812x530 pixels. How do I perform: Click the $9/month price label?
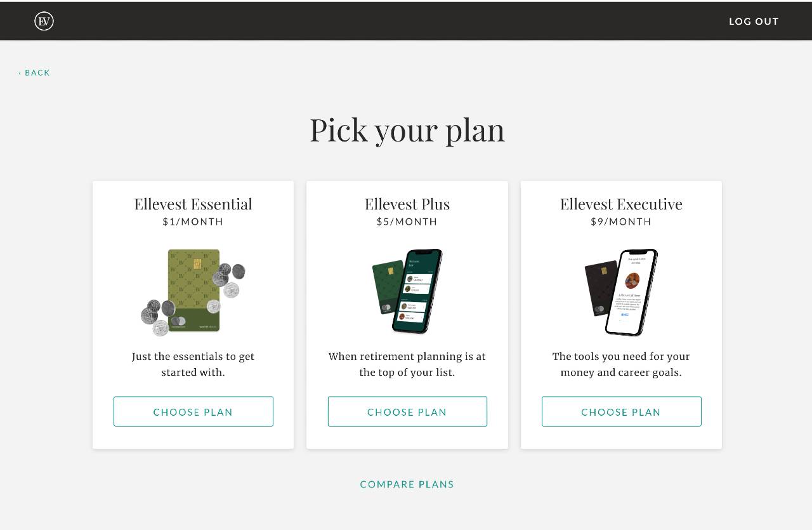(x=621, y=222)
